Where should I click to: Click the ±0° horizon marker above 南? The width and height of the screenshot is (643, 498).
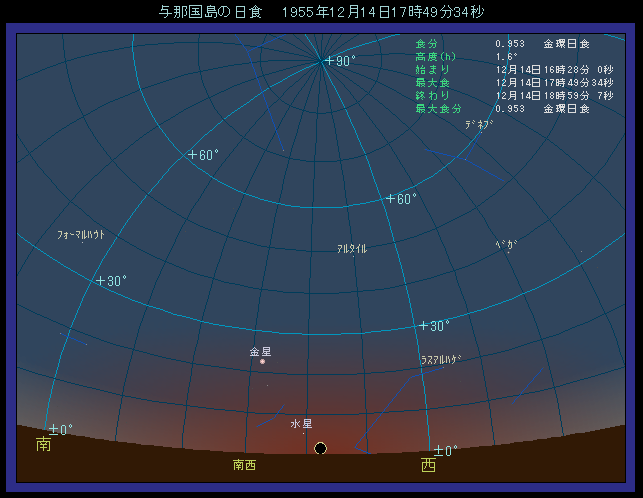click(52, 430)
